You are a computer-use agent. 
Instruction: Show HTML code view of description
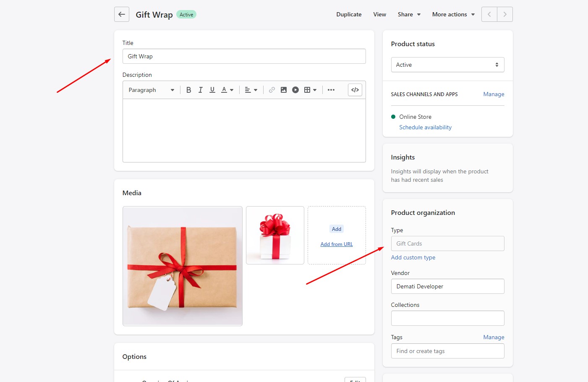pyautogui.click(x=355, y=90)
